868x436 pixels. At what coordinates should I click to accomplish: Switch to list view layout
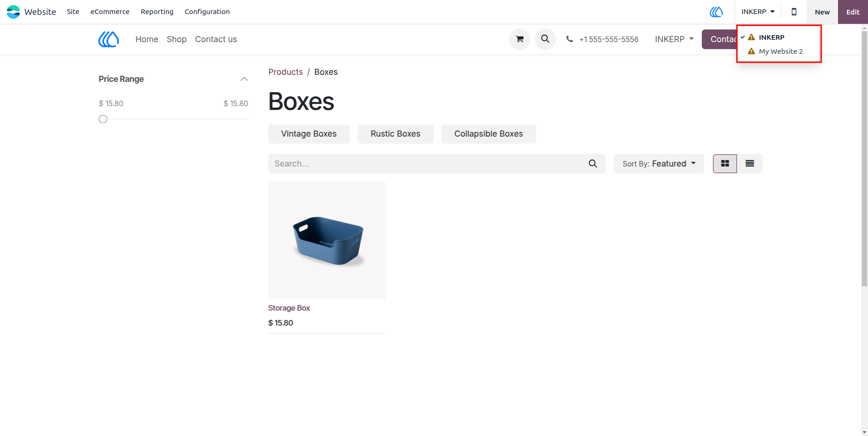point(750,164)
